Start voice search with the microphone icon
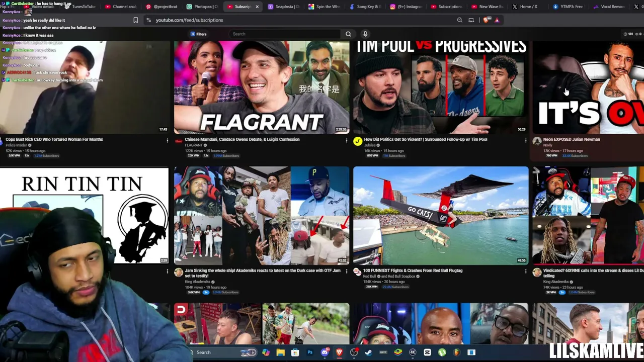 tap(365, 34)
